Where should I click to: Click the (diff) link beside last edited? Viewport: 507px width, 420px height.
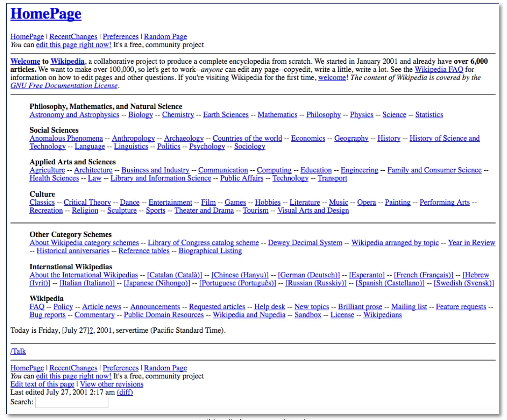tap(125, 392)
